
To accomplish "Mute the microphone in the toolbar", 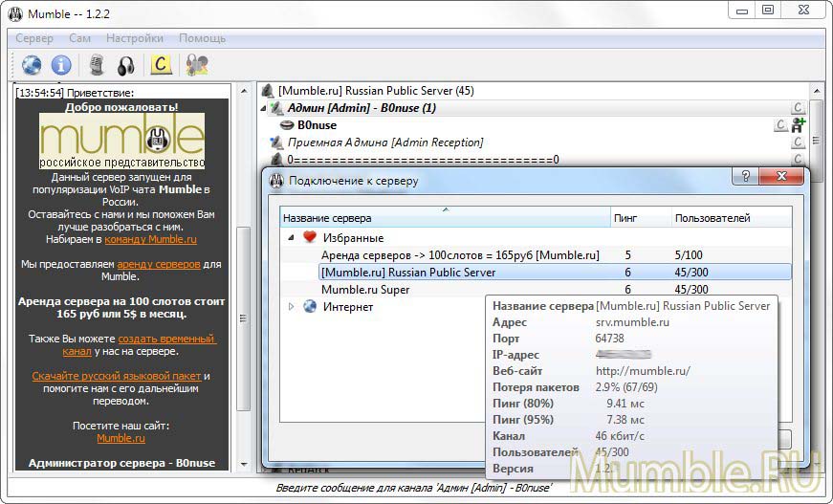I will pyautogui.click(x=97, y=65).
